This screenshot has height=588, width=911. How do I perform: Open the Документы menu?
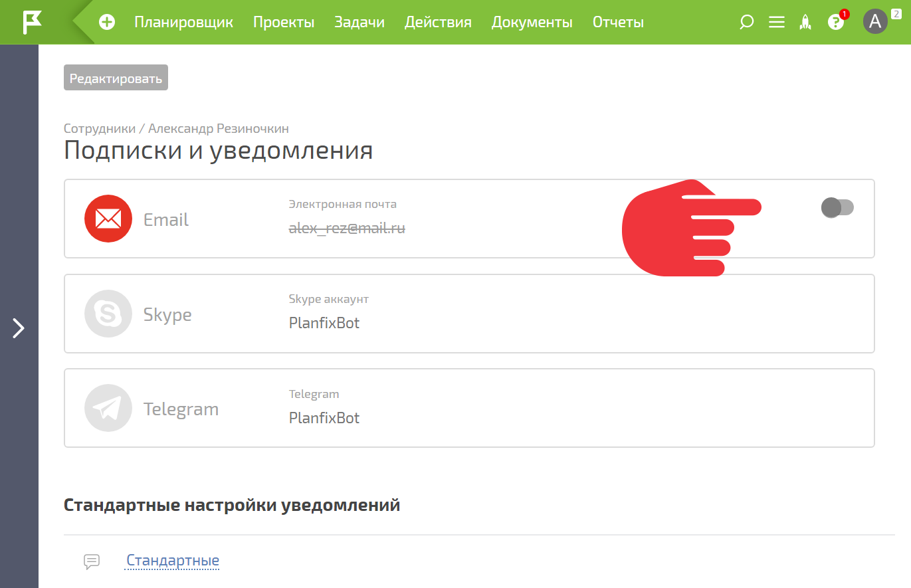pos(532,22)
